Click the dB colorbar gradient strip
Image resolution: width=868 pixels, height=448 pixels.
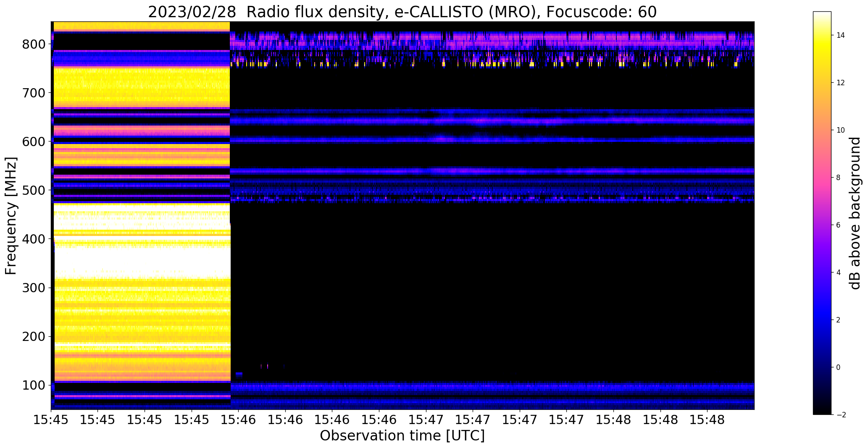[x=822, y=213]
